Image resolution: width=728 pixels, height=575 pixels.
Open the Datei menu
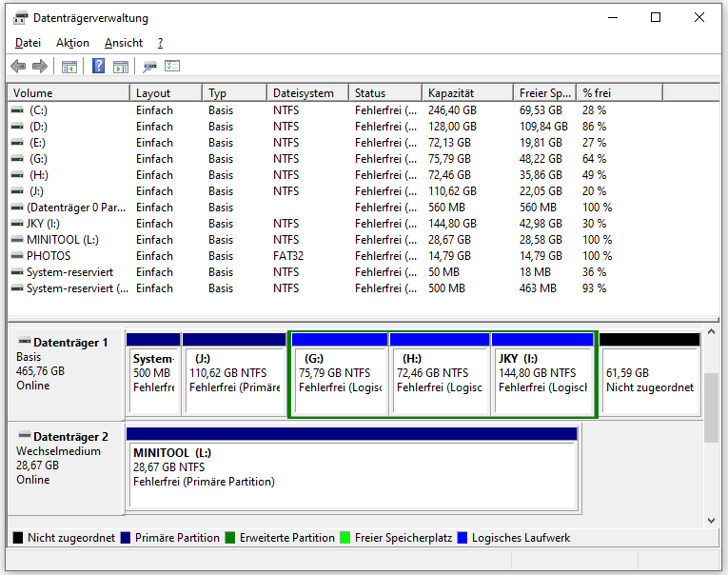(x=28, y=43)
